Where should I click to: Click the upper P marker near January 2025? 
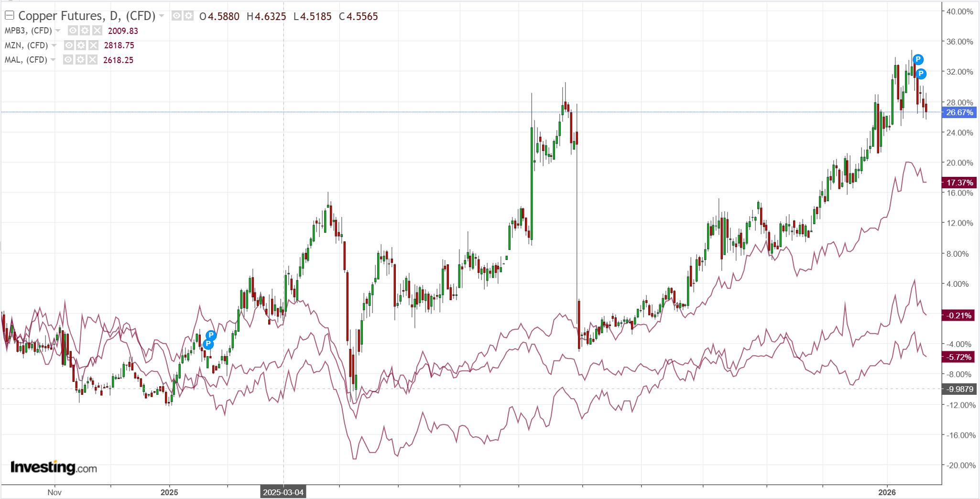point(211,335)
